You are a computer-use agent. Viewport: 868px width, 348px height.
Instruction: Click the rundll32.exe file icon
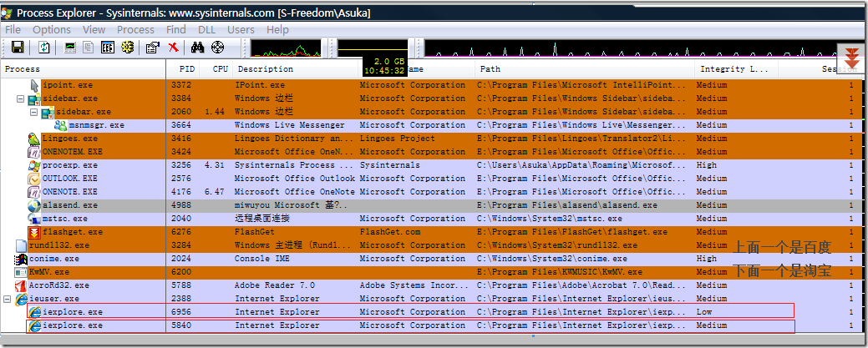(21, 245)
